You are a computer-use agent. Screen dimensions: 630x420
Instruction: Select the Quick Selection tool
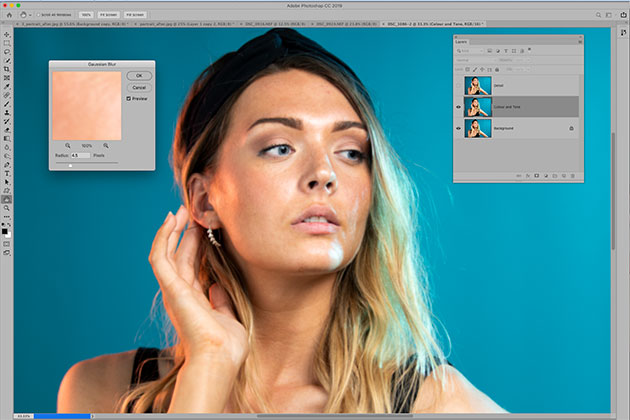pos(6,61)
